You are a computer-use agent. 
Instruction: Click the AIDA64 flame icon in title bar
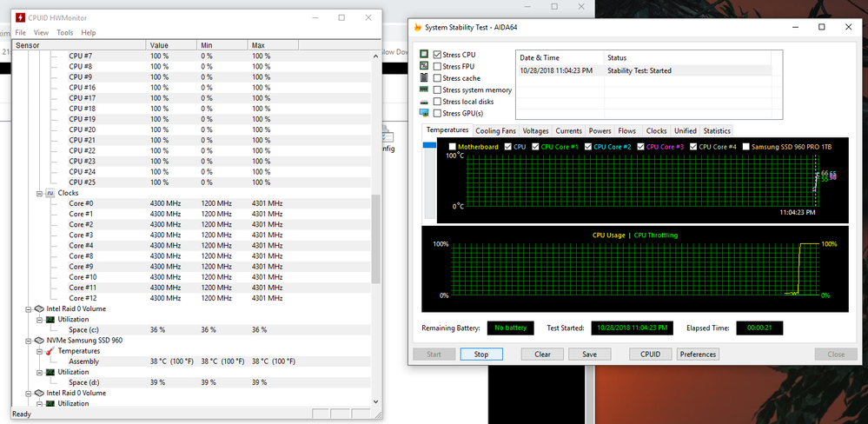point(418,27)
